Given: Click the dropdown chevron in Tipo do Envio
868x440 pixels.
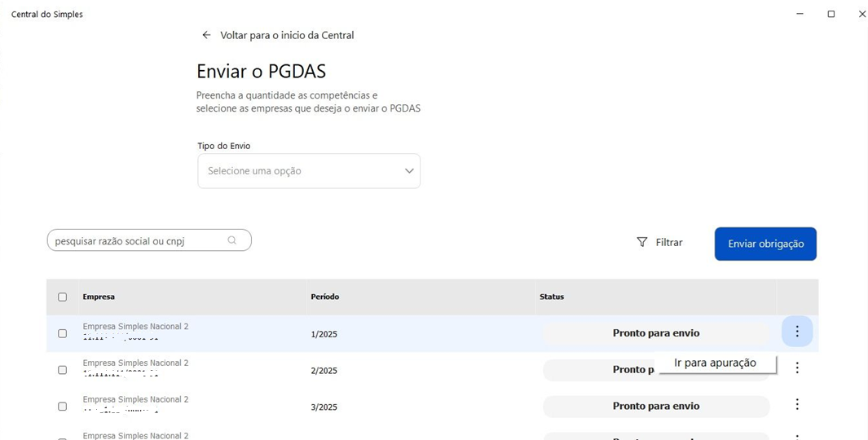Looking at the screenshot, I should [x=409, y=171].
